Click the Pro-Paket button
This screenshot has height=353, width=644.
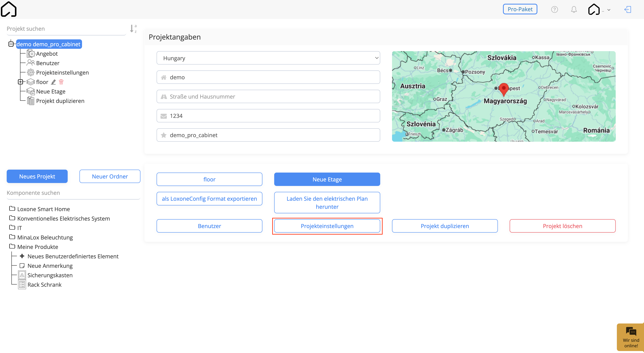(x=520, y=9)
